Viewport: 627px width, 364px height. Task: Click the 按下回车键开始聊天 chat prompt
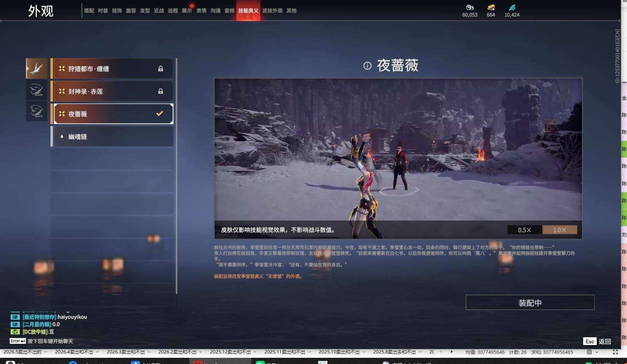click(50, 341)
